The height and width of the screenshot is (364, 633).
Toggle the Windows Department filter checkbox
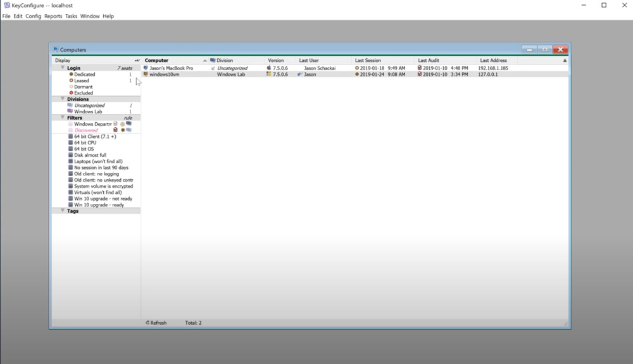tap(71, 124)
